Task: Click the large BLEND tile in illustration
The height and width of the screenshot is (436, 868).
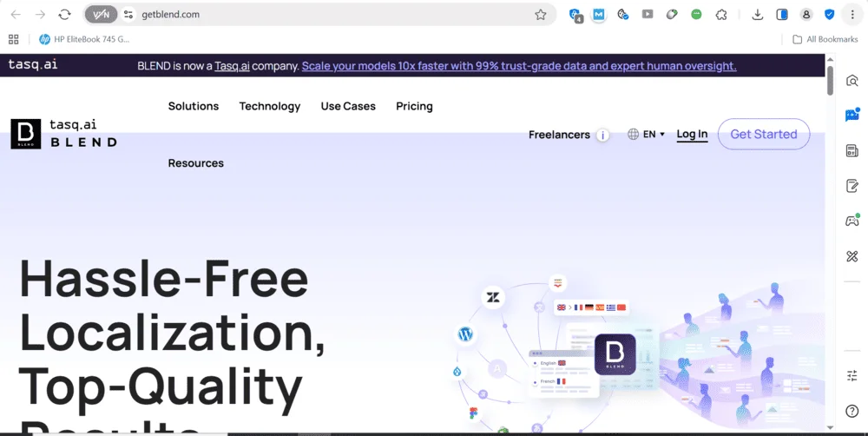Action: [615, 354]
